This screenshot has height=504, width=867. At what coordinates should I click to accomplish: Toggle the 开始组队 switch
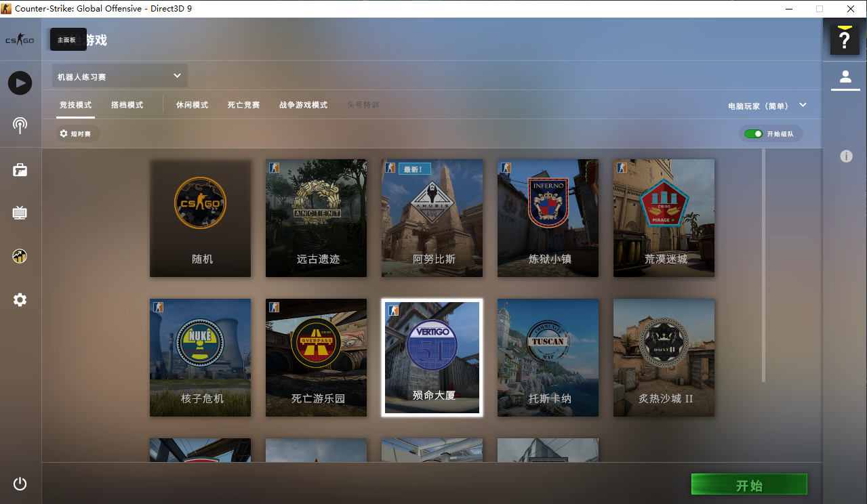click(753, 134)
